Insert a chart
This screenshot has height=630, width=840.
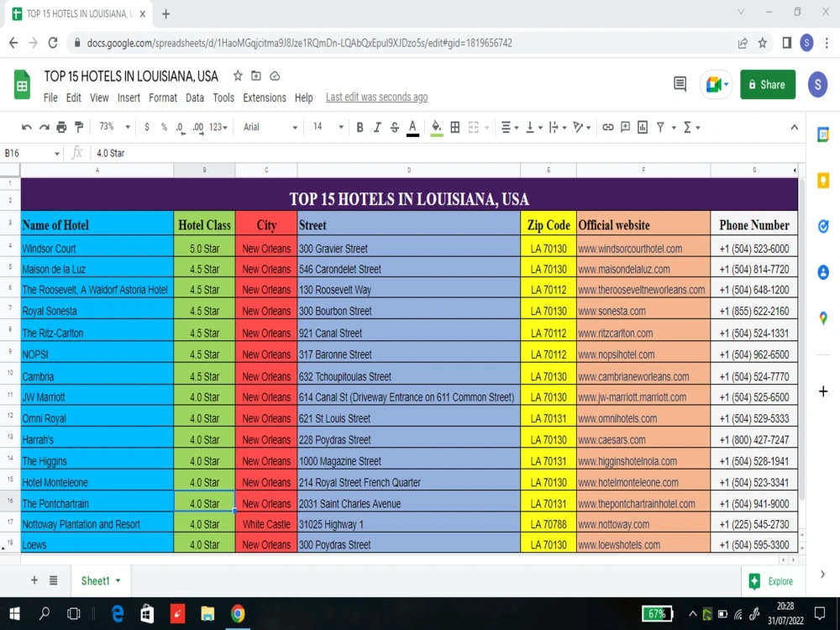click(643, 128)
